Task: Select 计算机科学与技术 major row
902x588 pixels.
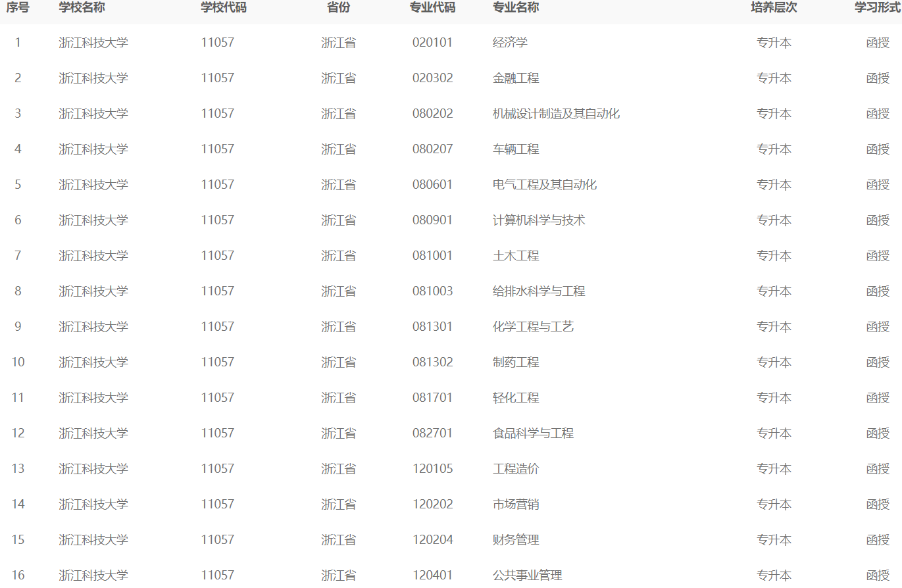Action: (539, 220)
